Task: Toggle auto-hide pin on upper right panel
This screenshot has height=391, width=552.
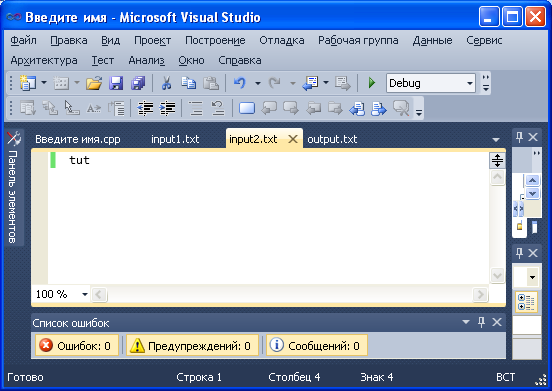Action: tap(519, 137)
